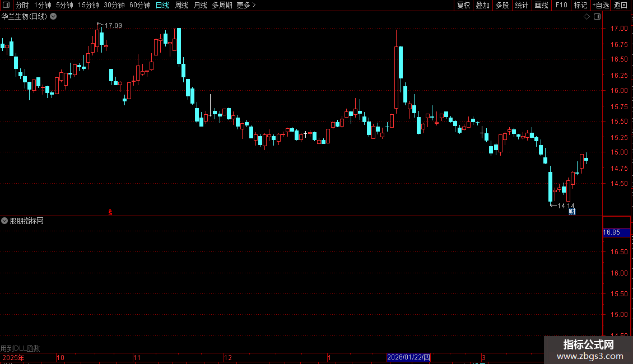Viewport: 633px width, 364px height.
Task: Select the 15分钟 period
Action: point(88,5)
